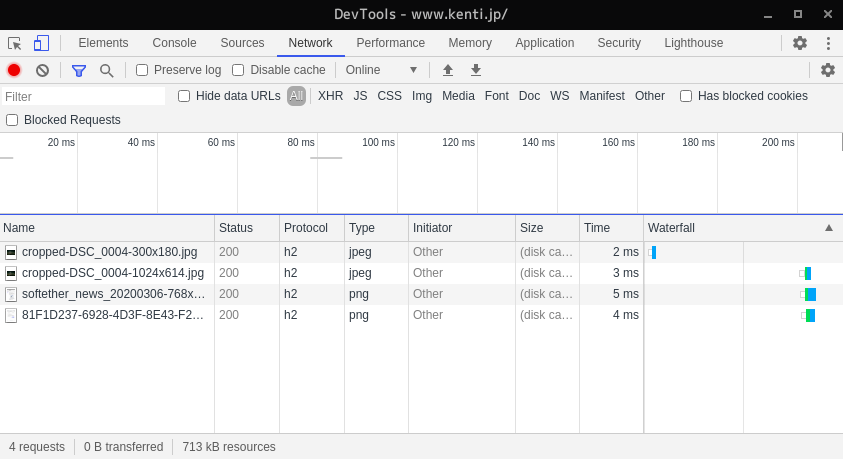The width and height of the screenshot is (843, 459).
Task: Click waterfall bar of softether_news request
Action: point(808,294)
